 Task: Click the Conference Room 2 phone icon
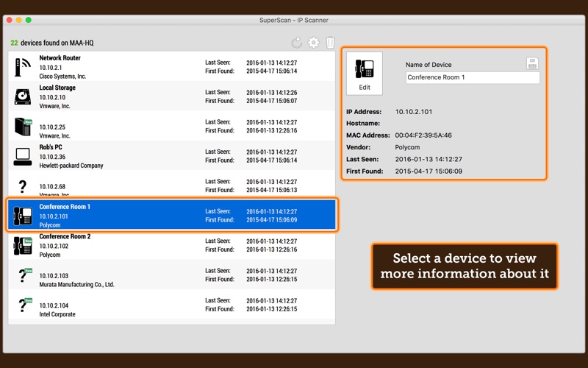(x=23, y=246)
